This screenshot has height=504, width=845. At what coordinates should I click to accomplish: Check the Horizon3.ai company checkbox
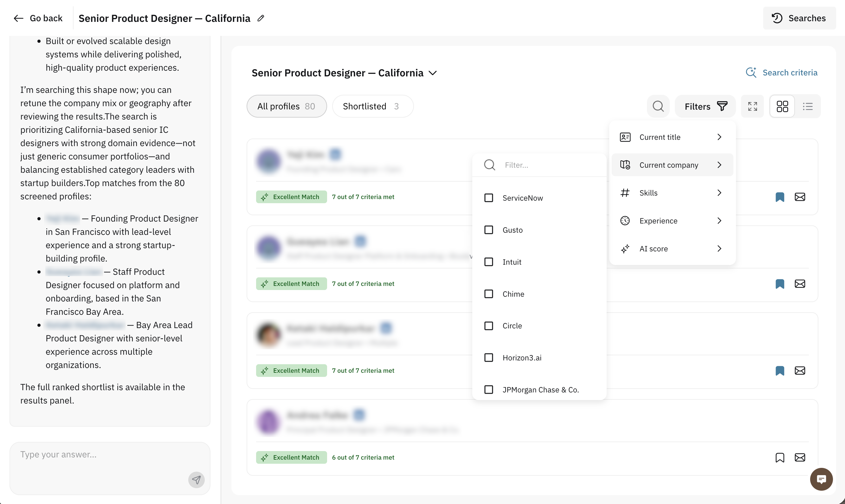pos(488,358)
